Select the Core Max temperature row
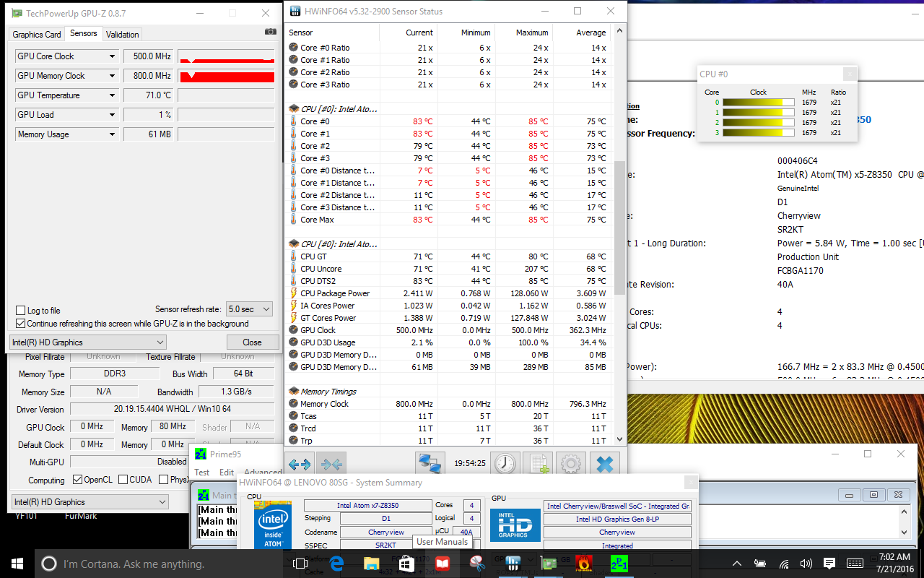924x578 pixels. (448, 220)
